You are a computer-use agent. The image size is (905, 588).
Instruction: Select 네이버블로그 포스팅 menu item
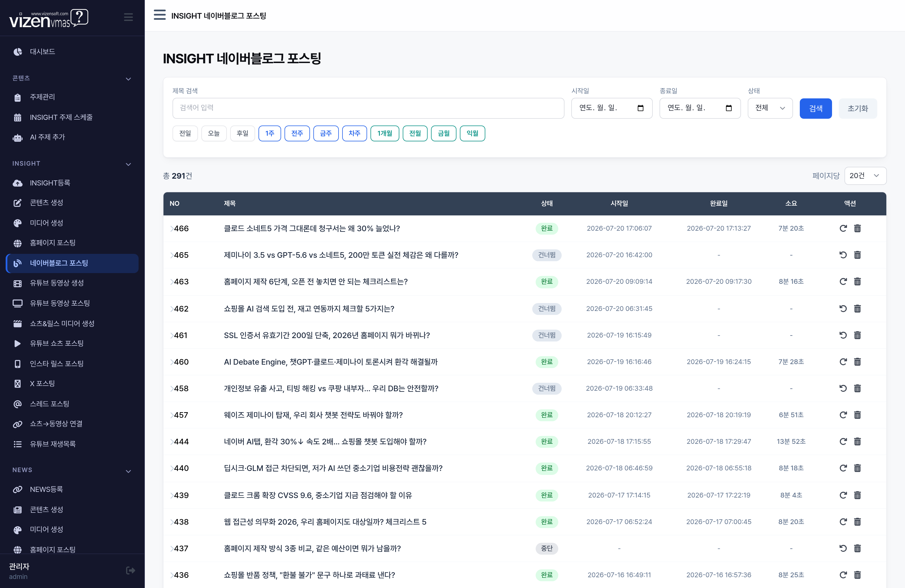(x=72, y=263)
